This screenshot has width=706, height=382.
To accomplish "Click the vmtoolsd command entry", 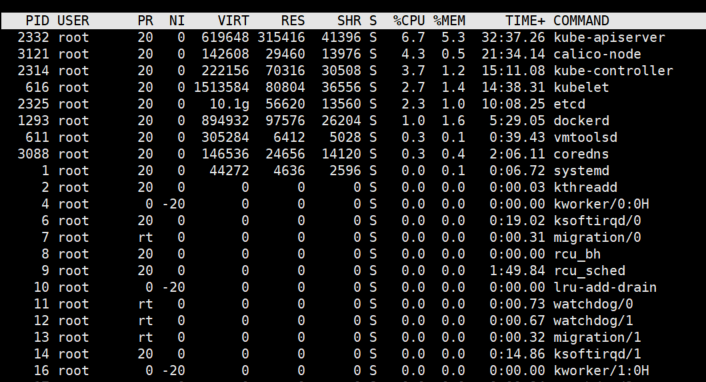I will [x=585, y=137].
